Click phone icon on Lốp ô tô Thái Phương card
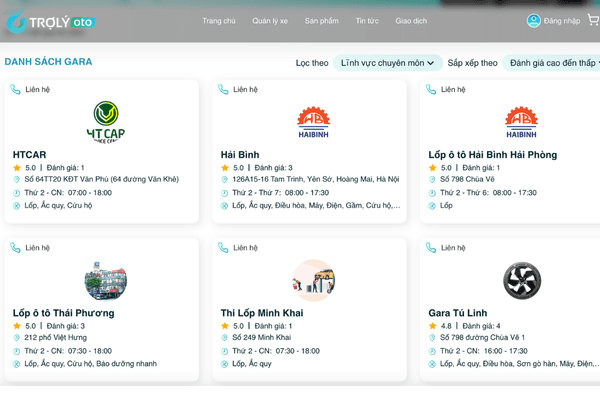The height and width of the screenshot is (400, 600). click(x=15, y=248)
